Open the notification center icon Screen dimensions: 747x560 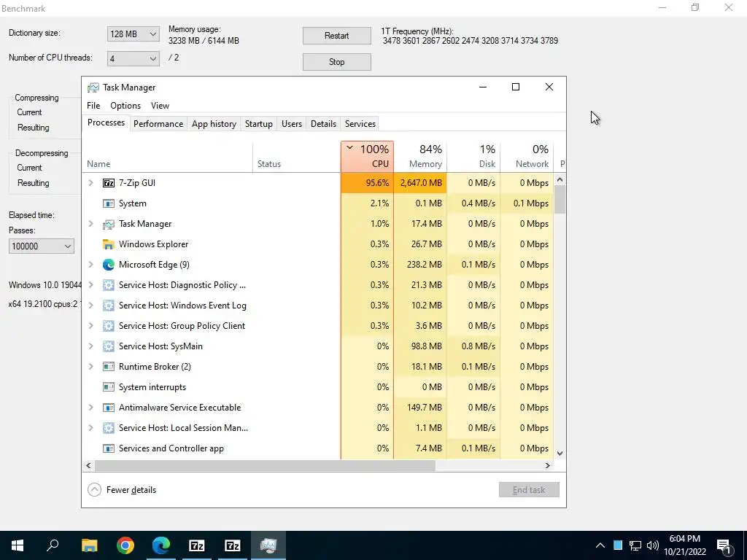[x=724, y=546]
